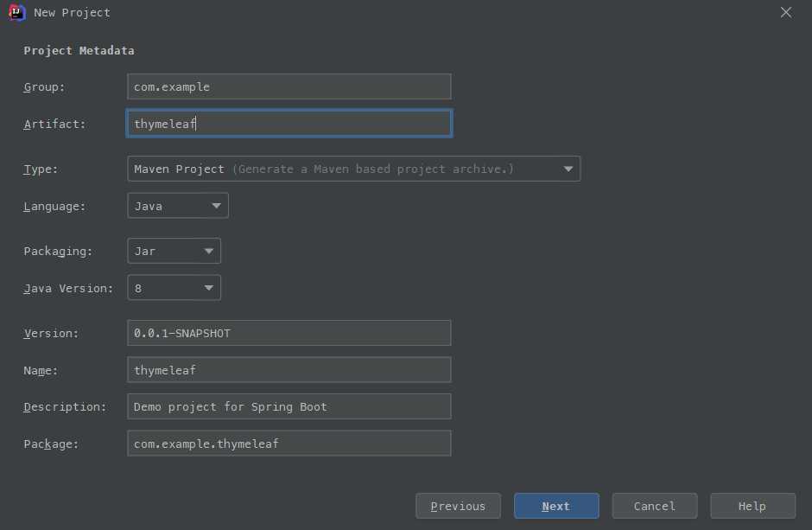Open the Language dropdown showing Java
This screenshot has height=530, width=812.
pyautogui.click(x=178, y=206)
